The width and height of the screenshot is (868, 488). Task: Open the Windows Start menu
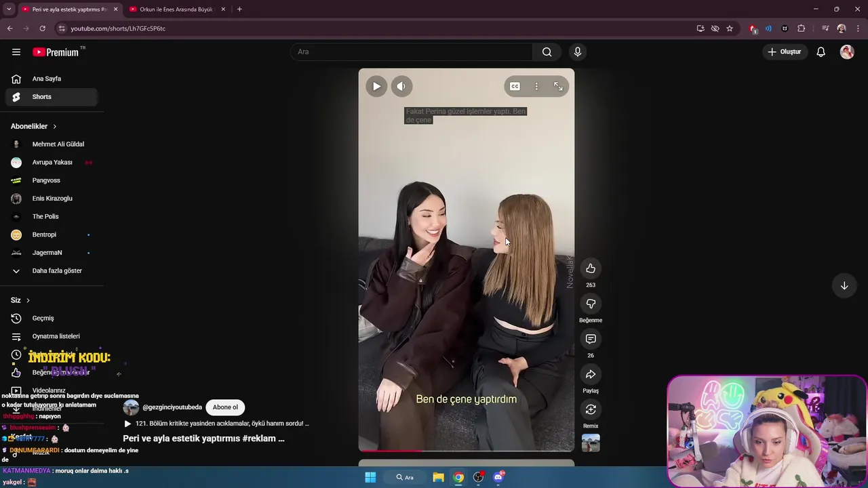(x=370, y=477)
